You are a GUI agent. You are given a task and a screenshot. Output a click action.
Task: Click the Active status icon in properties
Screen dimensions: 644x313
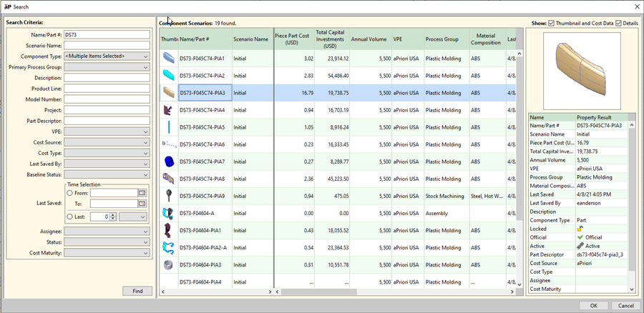point(580,246)
